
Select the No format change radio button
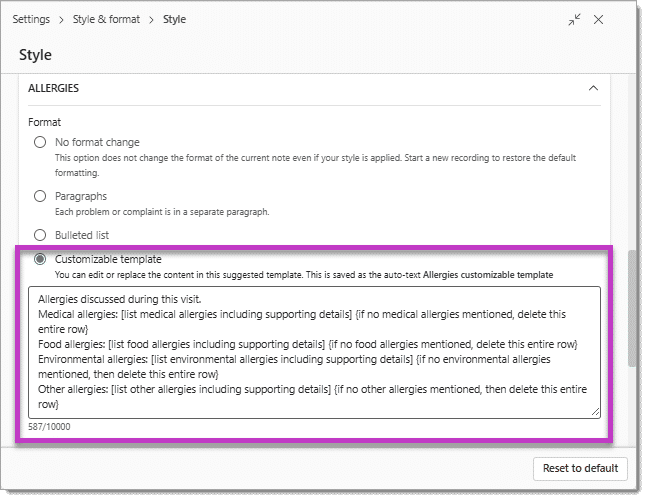40,142
